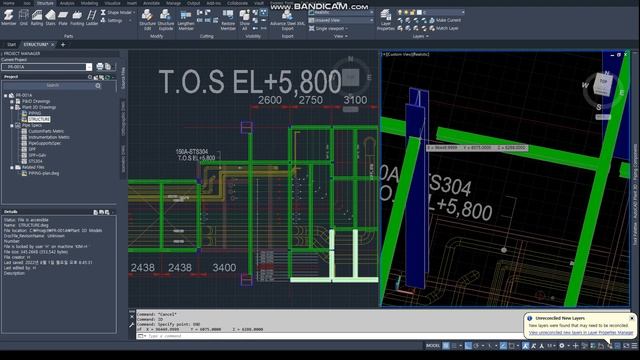Click the top-view compass in left viewport

351,77
